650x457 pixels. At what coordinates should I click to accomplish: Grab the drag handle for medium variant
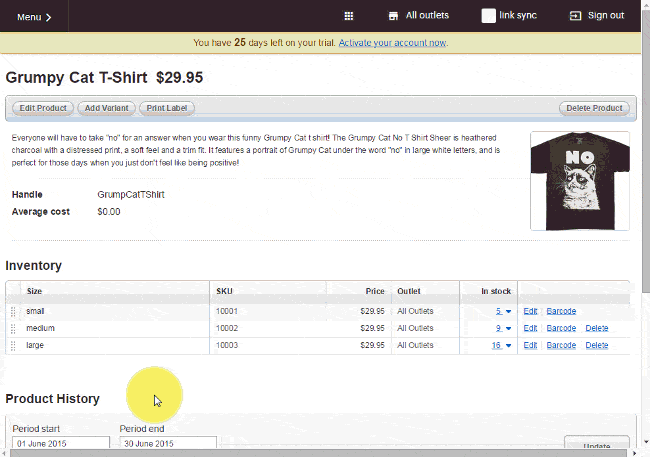pyautogui.click(x=13, y=328)
